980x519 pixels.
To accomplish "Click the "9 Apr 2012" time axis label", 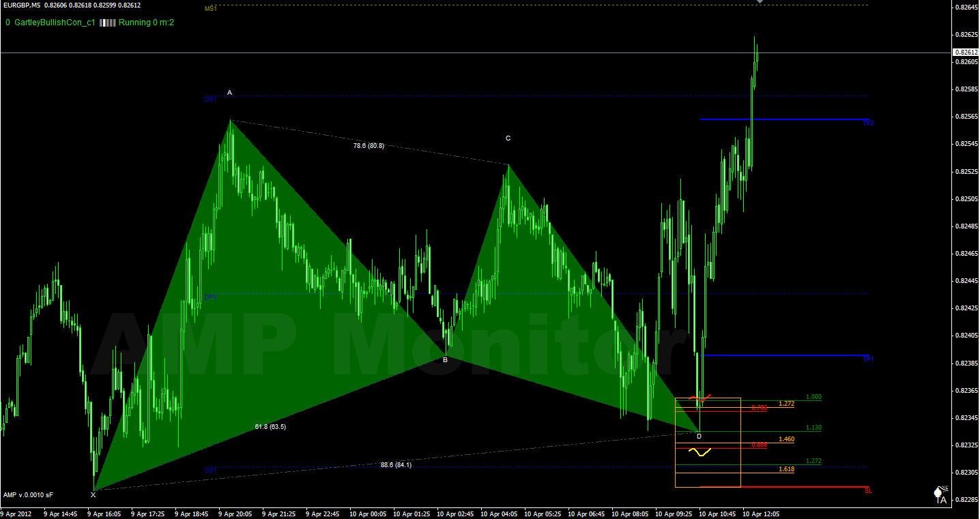I will tap(16, 514).
